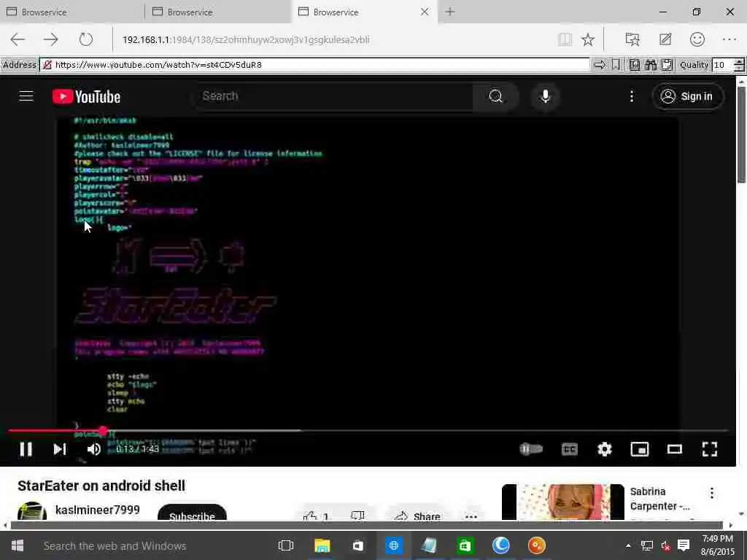Switch to theater mode

coord(675,449)
